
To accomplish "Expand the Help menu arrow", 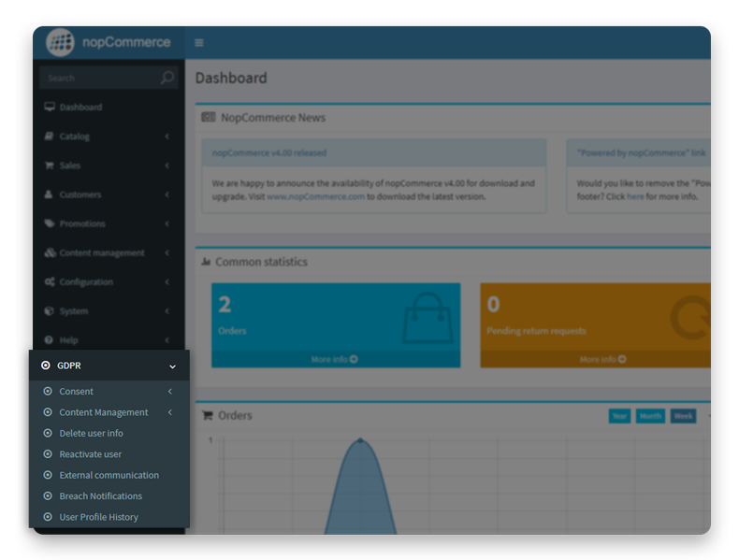I will coord(167,339).
